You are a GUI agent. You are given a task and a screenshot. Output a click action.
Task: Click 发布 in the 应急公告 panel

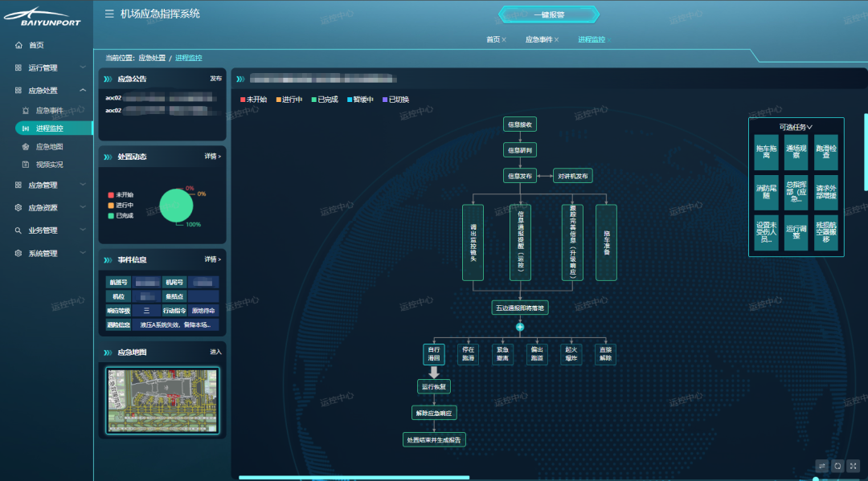[216, 79]
